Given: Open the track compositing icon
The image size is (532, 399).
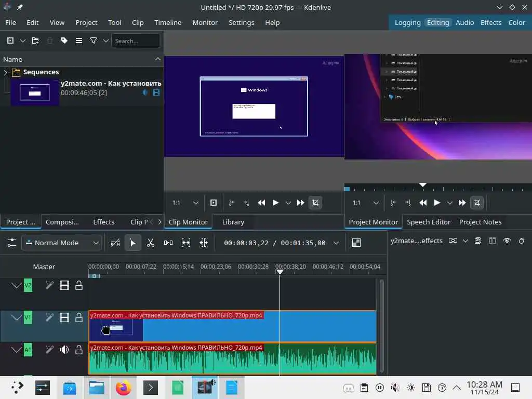Looking at the screenshot, I should pos(115,243).
